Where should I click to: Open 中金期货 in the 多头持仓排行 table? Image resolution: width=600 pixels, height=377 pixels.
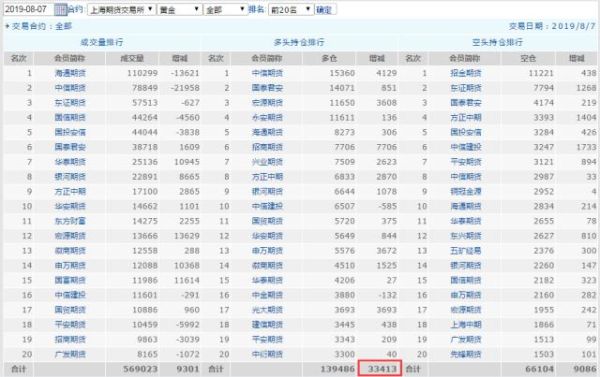tap(267, 295)
